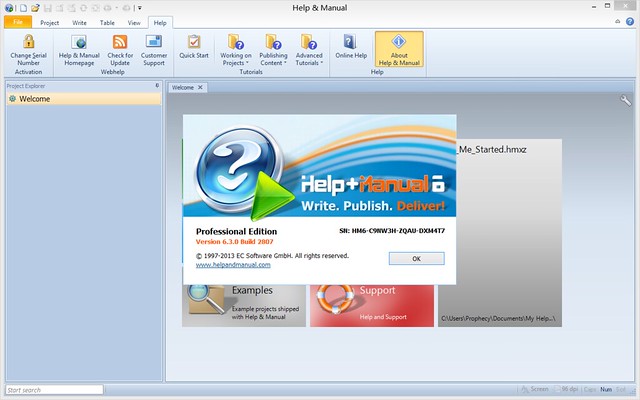Viewport: 640px width, 400px height.
Task: Click the Screen indicator in the status bar
Action: 535,389
